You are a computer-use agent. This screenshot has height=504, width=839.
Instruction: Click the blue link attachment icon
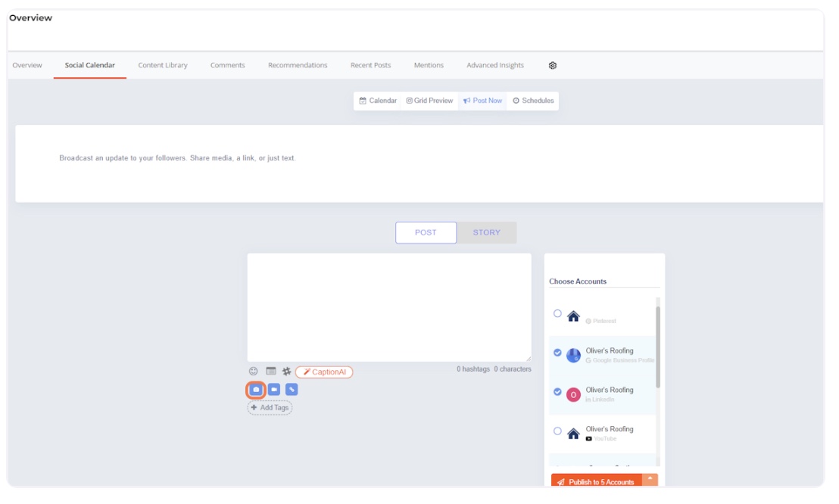pyautogui.click(x=292, y=390)
